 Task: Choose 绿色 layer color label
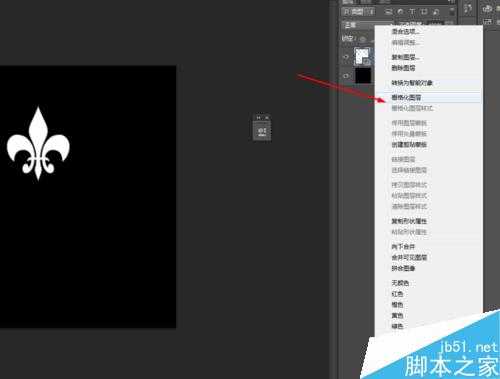click(397, 326)
